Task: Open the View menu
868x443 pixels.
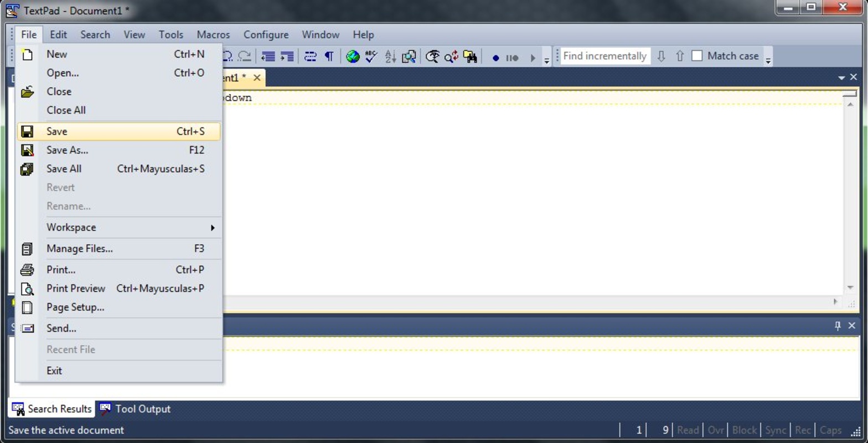Action: click(135, 34)
